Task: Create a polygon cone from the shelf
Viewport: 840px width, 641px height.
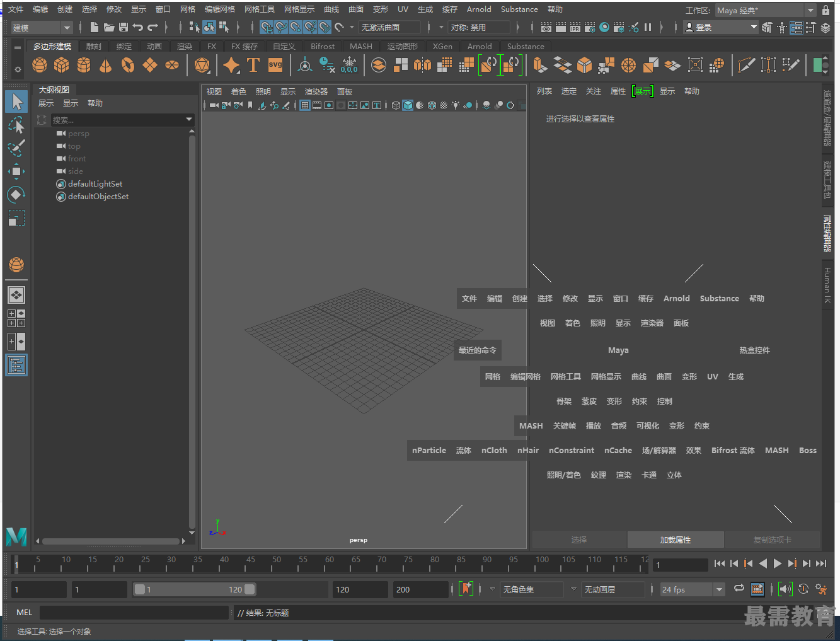Action: (106, 65)
